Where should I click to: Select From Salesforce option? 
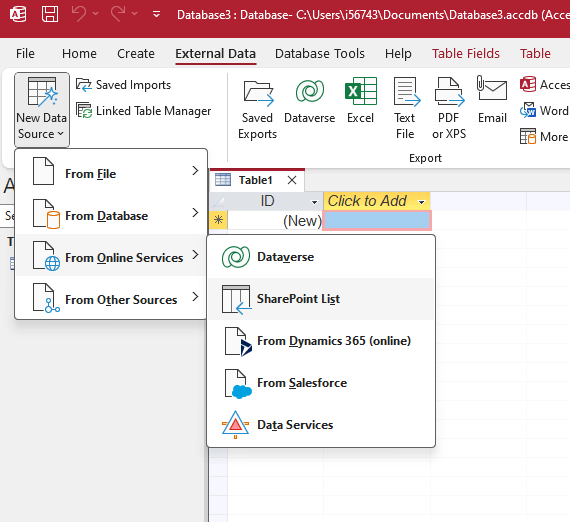pos(321,383)
